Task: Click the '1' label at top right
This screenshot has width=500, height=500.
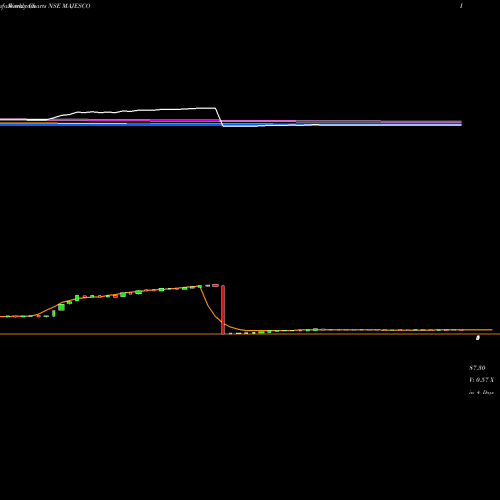Action: coord(461,6)
